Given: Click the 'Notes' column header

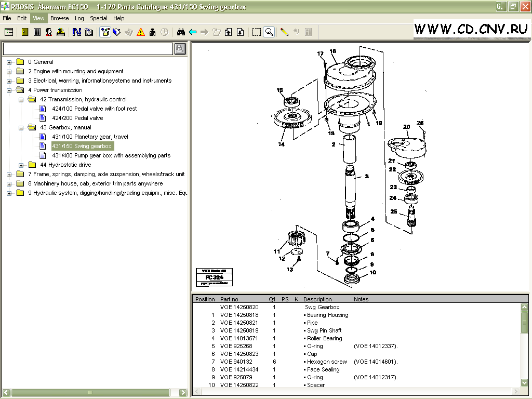Looking at the screenshot, I should point(361,299).
